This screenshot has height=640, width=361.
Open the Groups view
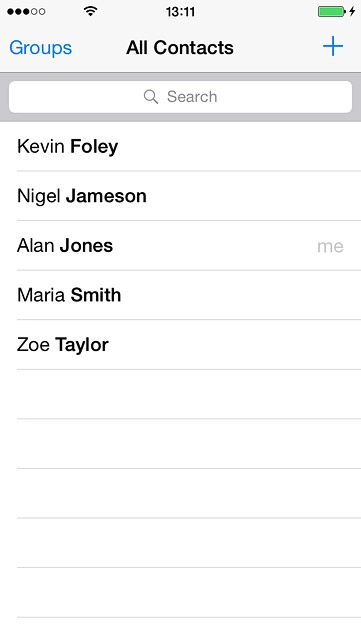40,48
